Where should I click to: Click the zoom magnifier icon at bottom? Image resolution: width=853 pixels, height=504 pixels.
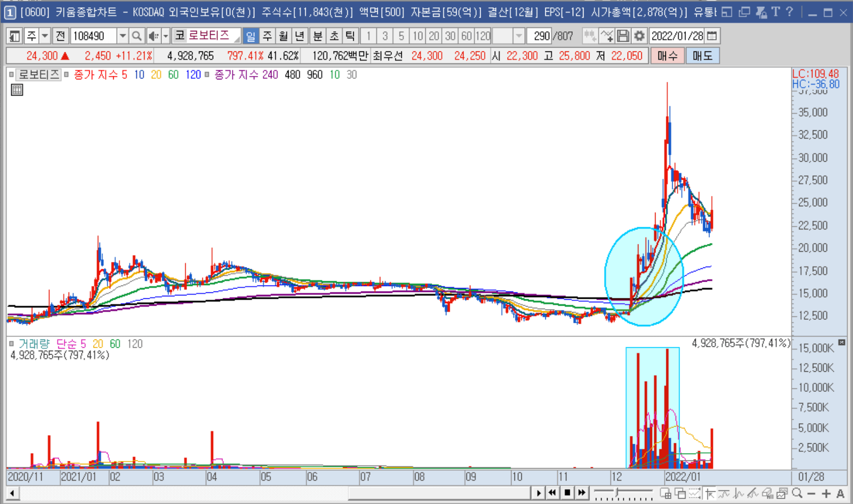click(797, 493)
